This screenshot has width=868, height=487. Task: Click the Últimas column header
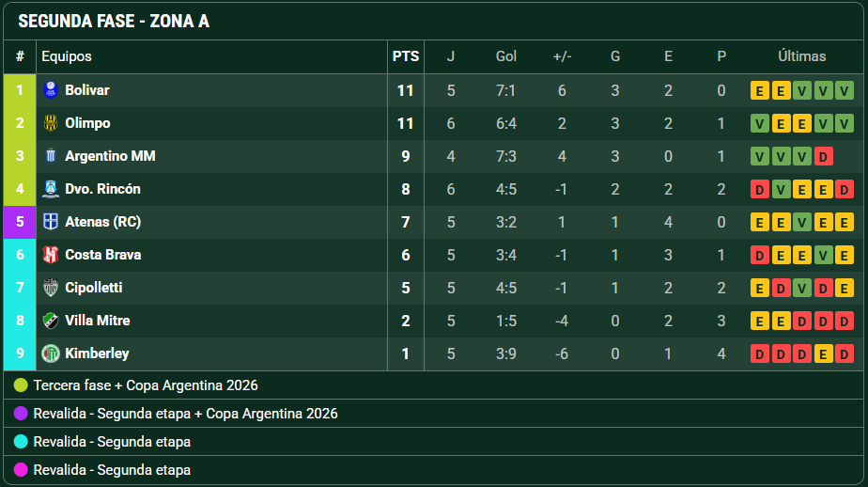(801, 56)
